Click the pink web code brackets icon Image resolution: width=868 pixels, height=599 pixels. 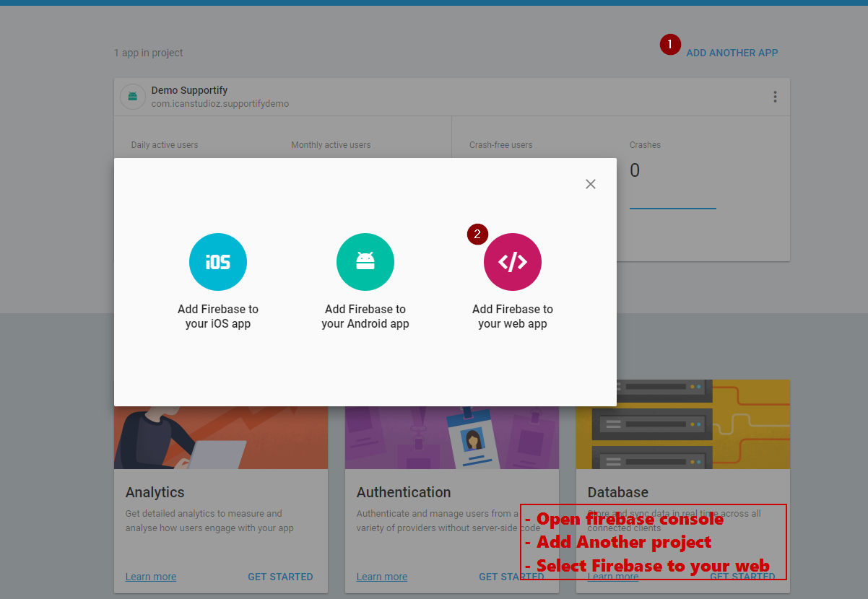point(513,262)
